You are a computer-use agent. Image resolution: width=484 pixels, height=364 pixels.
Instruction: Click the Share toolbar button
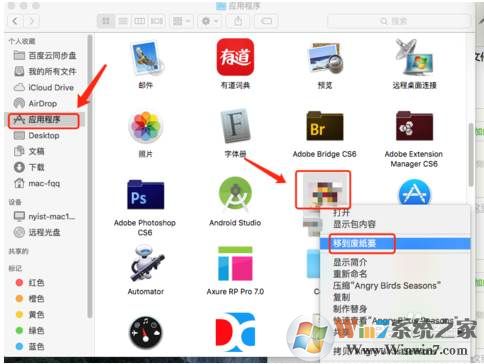click(x=238, y=21)
